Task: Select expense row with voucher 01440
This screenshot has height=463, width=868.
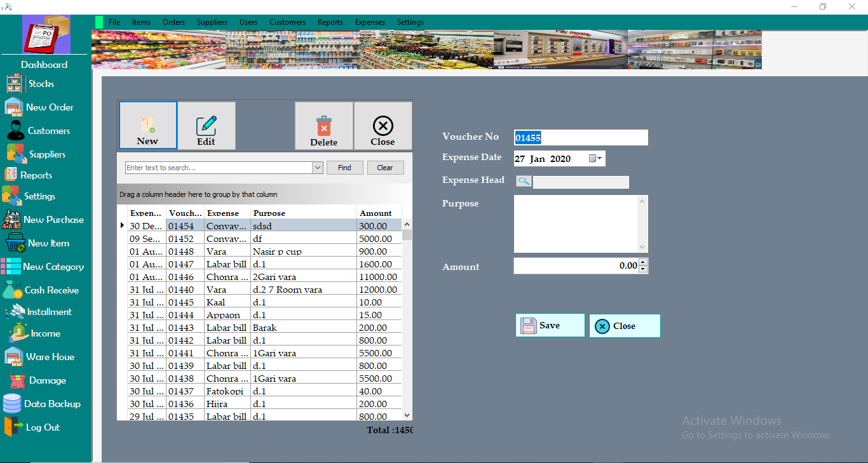Action: tap(254, 289)
